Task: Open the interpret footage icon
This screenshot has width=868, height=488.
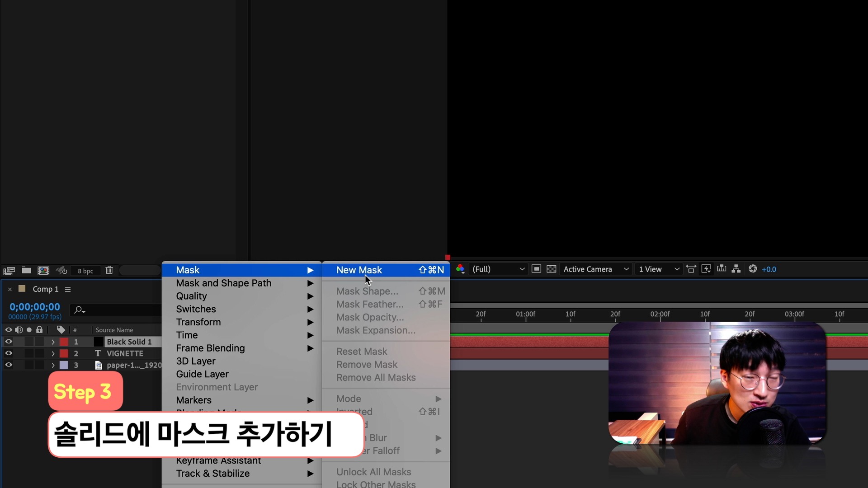Action: pos(9,270)
